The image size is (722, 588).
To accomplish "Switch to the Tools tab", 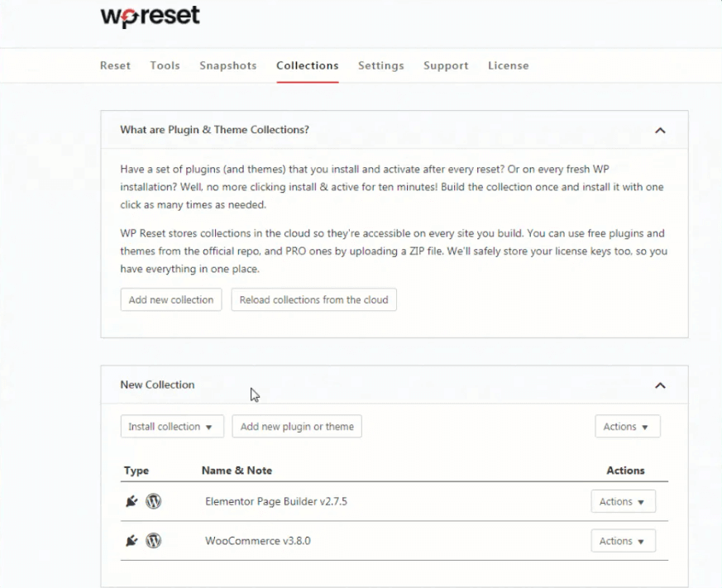I will (165, 65).
